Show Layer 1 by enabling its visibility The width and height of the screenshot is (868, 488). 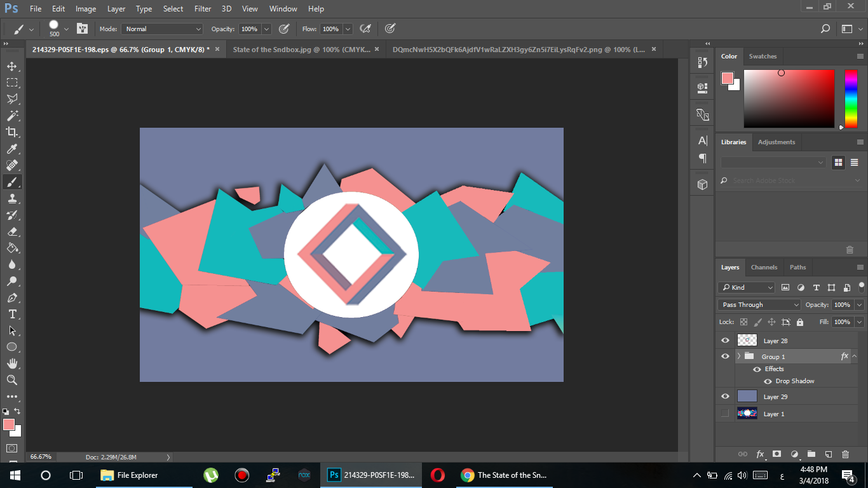tap(725, 414)
